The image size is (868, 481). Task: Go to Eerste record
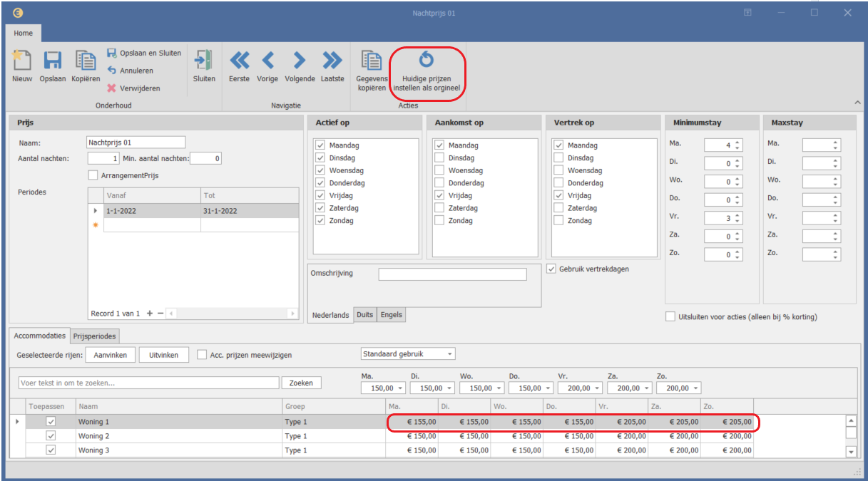[239, 59]
